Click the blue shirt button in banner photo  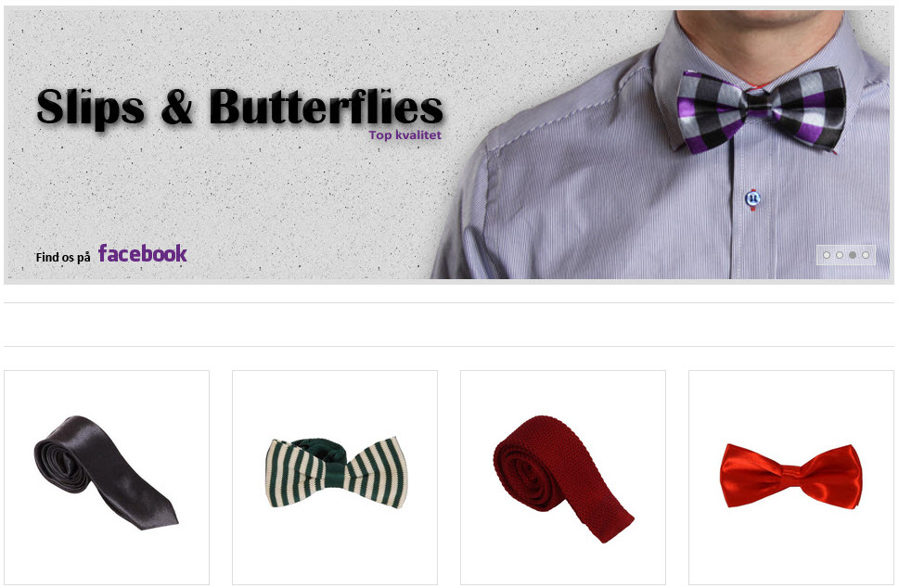coord(752,198)
